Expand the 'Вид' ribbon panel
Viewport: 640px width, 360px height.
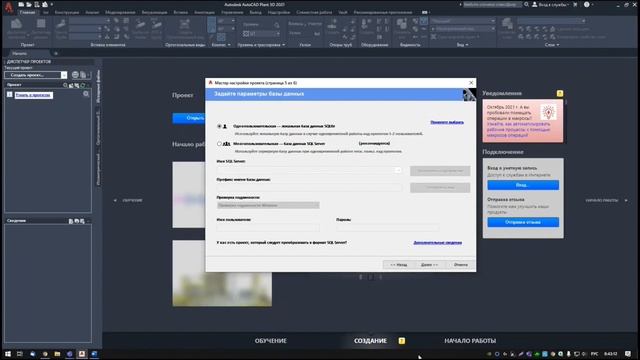462,45
